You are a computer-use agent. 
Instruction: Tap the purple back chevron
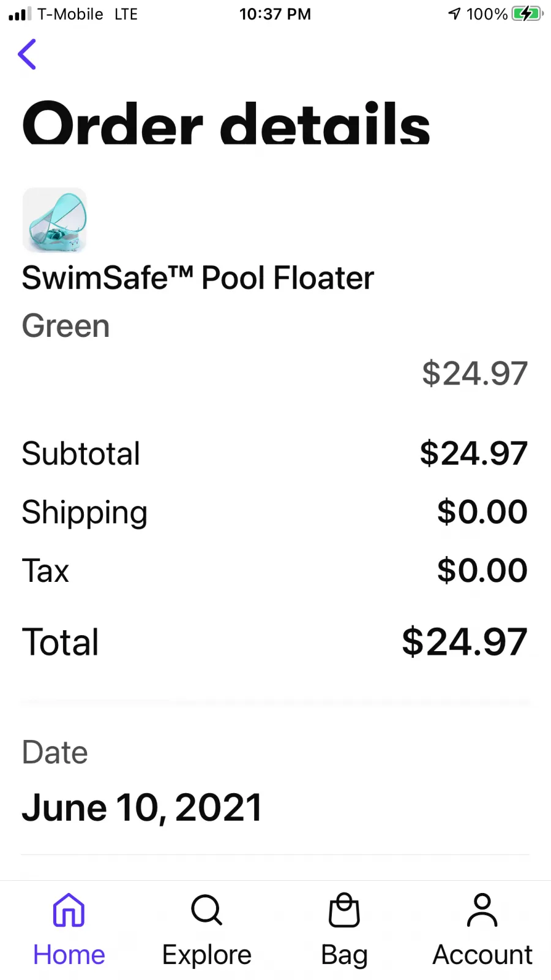point(27,54)
